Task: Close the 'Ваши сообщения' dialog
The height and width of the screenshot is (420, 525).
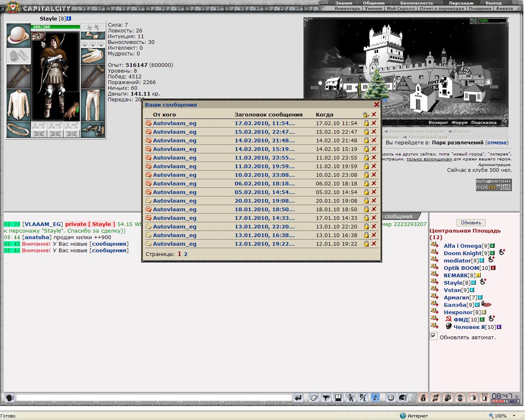Action: [377, 105]
